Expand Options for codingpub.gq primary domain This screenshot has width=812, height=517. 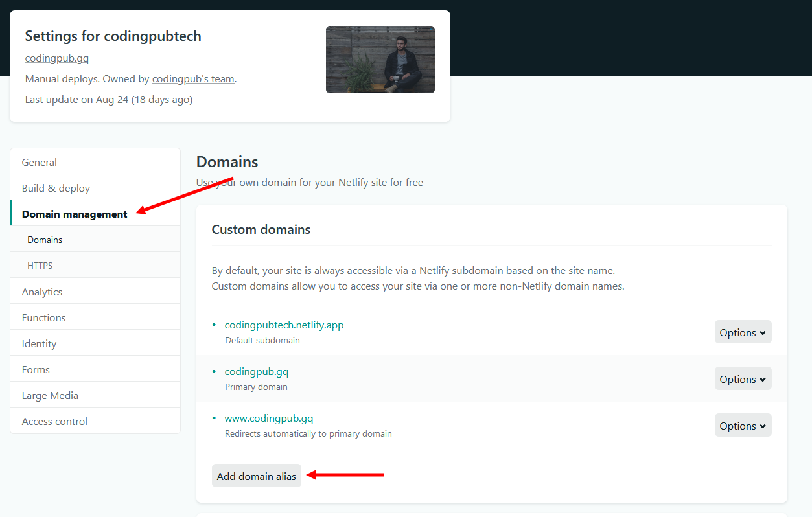click(x=743, y=379)
